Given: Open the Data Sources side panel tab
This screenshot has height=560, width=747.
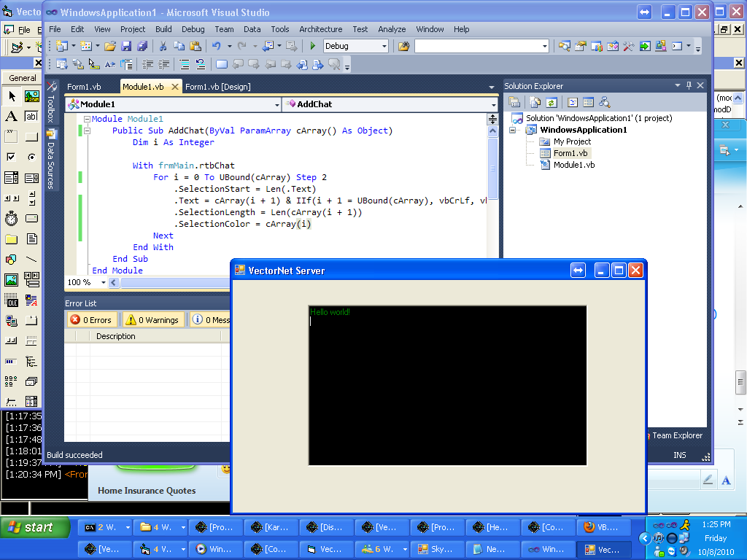Looking at the screenshot, I should [52, 159].
